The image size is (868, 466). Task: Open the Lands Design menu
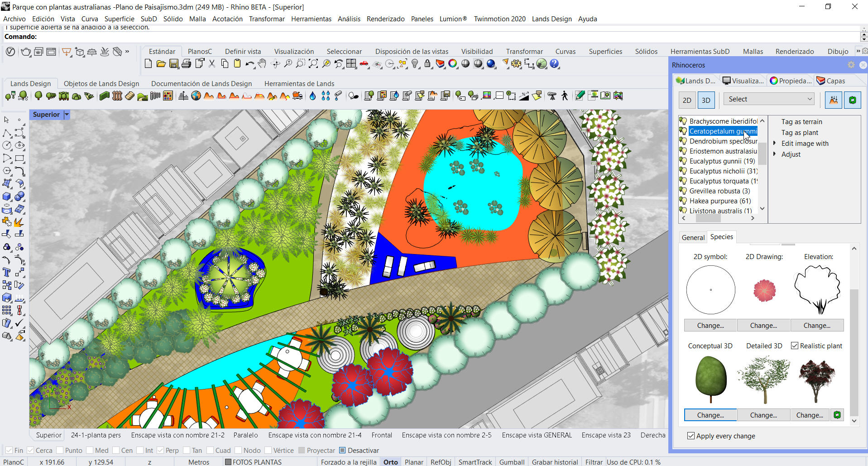tap(551, 19)
